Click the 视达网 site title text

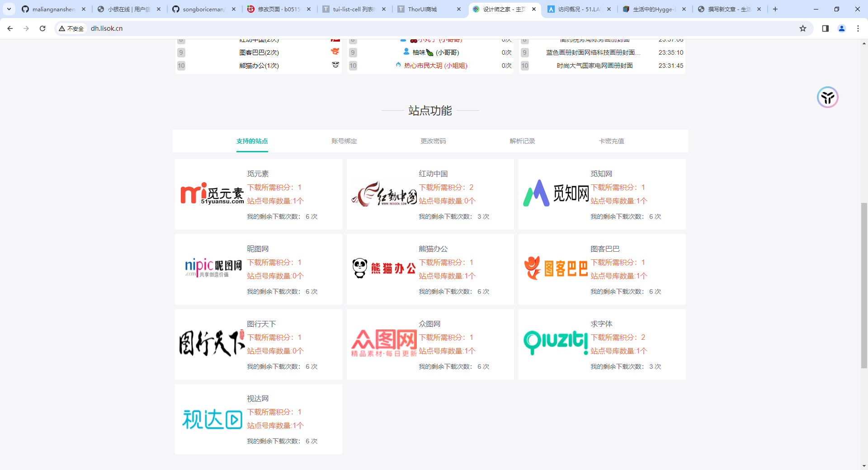click(258, 398)
